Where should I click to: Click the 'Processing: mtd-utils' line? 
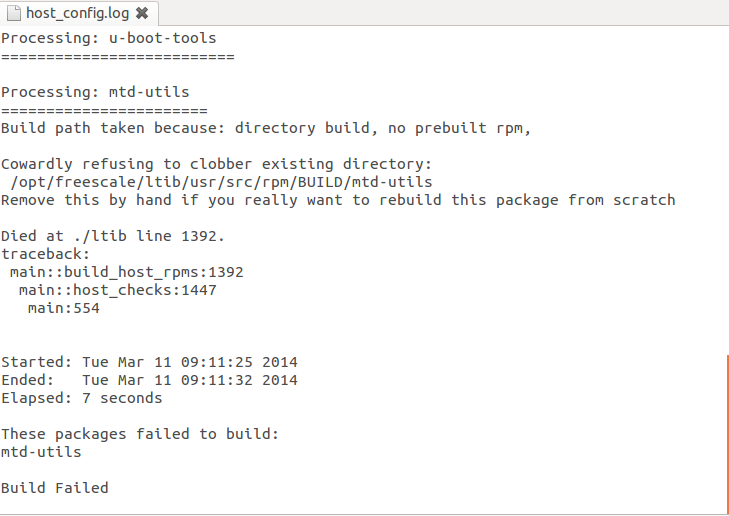coord(95,92)
